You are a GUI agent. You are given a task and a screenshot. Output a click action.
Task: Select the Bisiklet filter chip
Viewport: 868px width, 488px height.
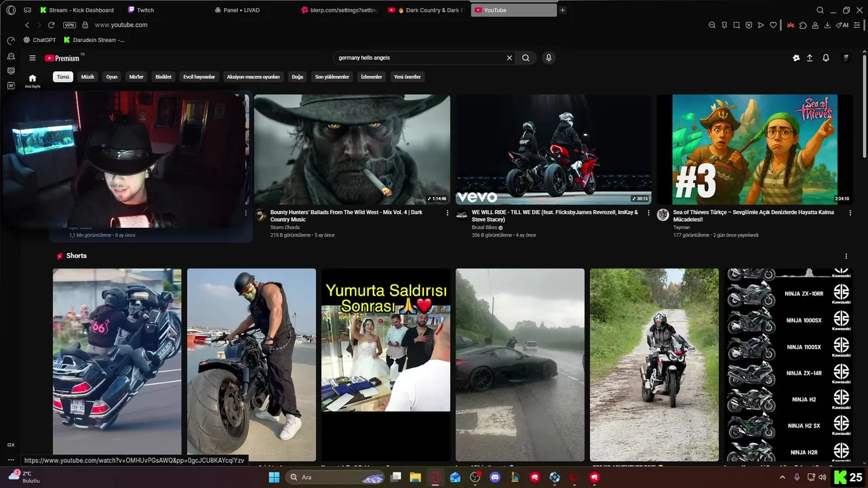[x=163, y=77]
